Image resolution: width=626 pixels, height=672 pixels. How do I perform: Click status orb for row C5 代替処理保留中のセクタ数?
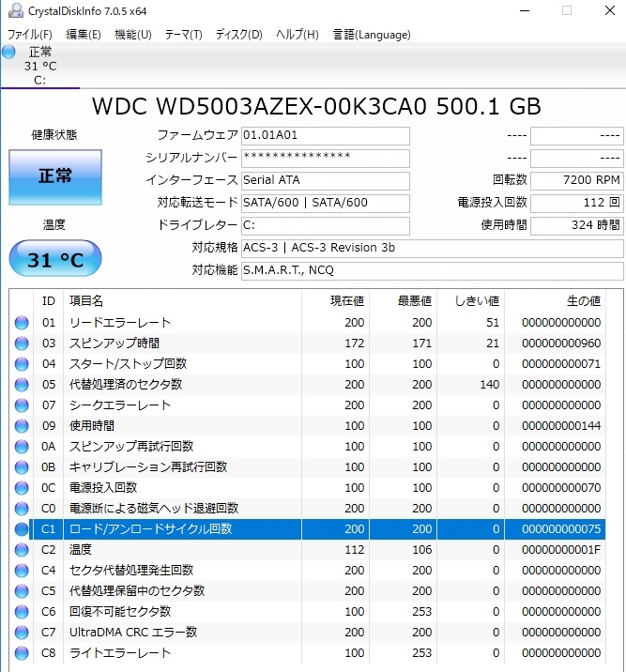(x=22, y=591)
